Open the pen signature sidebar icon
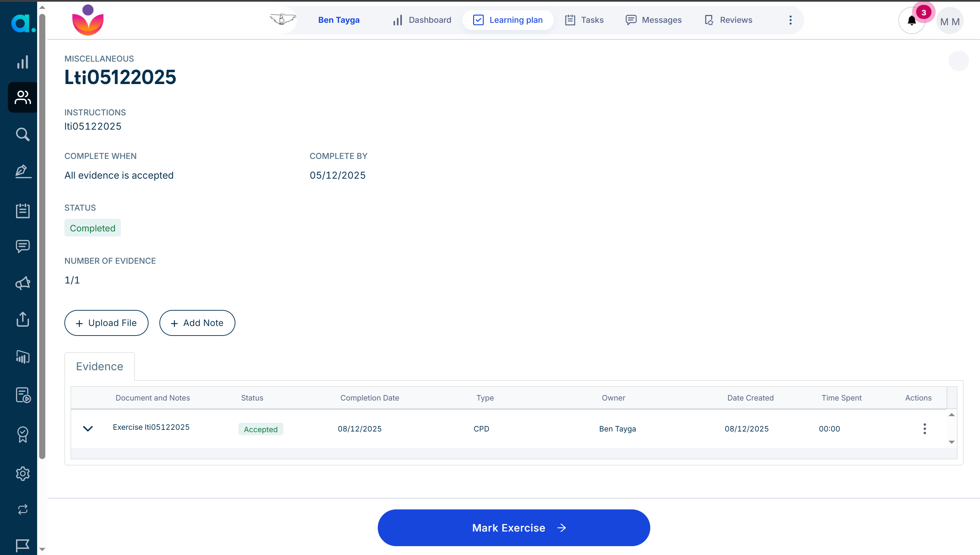The width and height of the screenshot is (980, 555). tap(22, 171)
